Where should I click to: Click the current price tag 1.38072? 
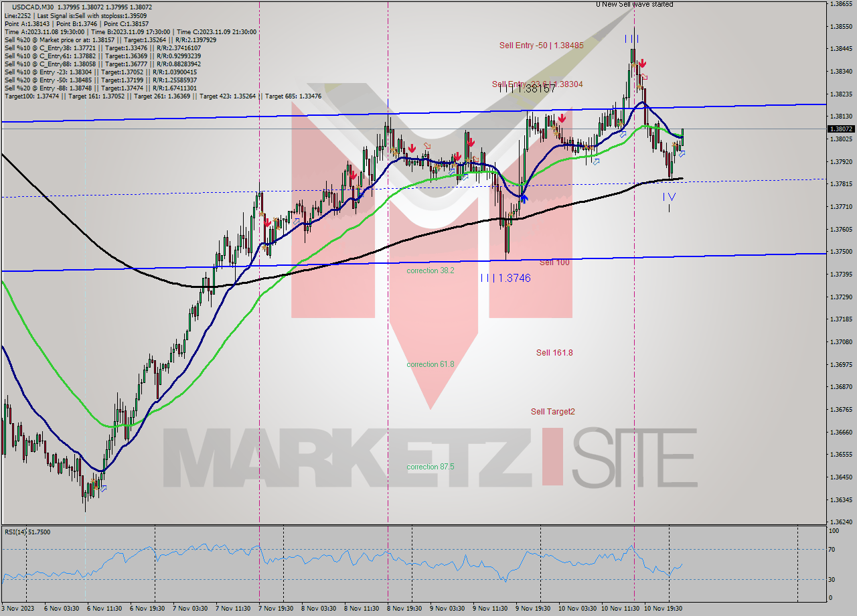(x=841, y=129)
